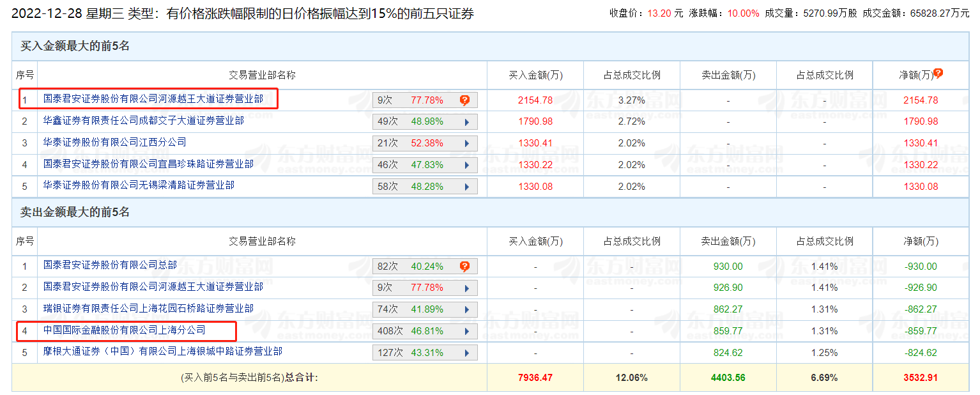This screenshot has width=980, height=395.
Task: Click the 3532.91 total net amount cell
Action: (x=920, y=378)
